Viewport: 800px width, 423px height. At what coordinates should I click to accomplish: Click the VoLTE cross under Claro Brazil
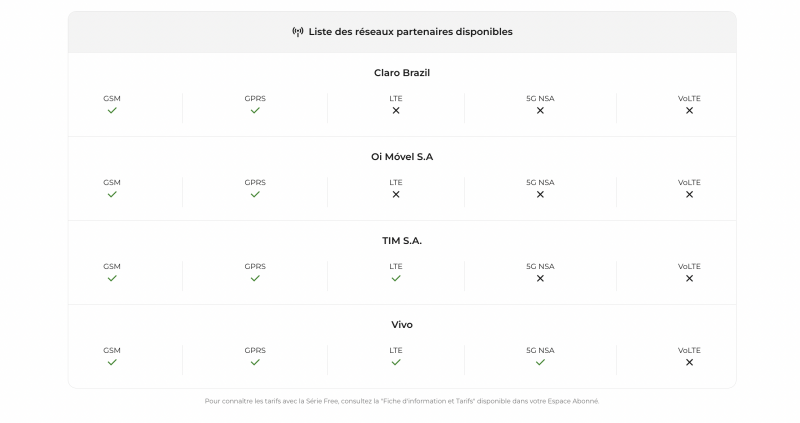[x=689, y=110]
